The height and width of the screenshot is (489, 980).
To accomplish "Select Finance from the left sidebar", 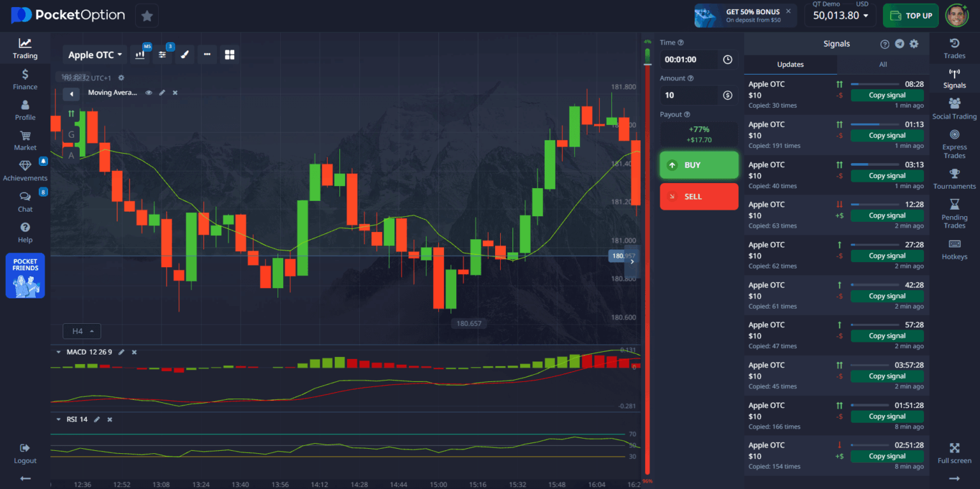I will pyautogui.click(x=25, y=78).
